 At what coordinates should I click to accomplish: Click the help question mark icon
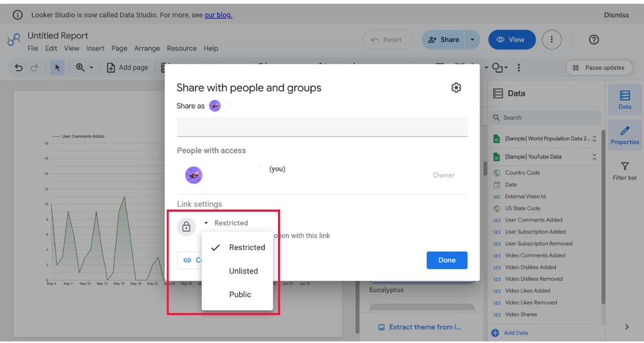pyautogui.click(x=594, y=40)
